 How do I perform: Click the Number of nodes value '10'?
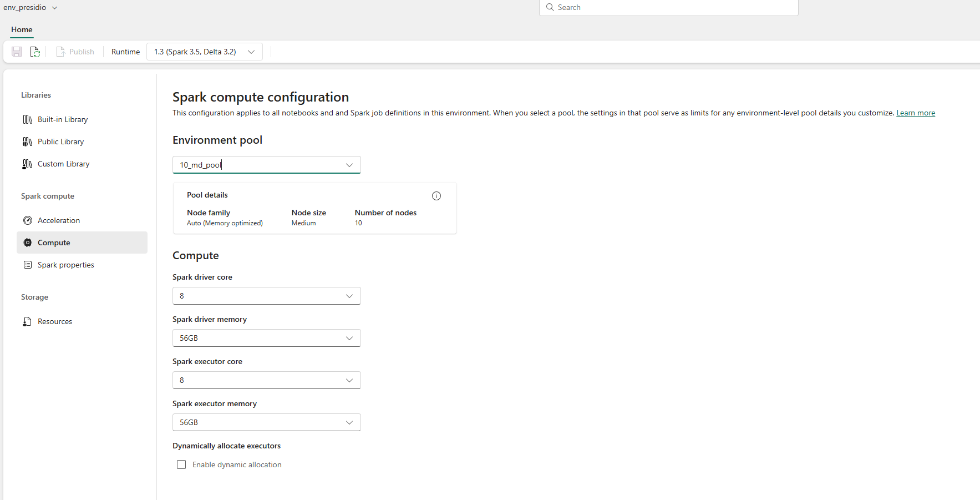[x=358, y=223]
